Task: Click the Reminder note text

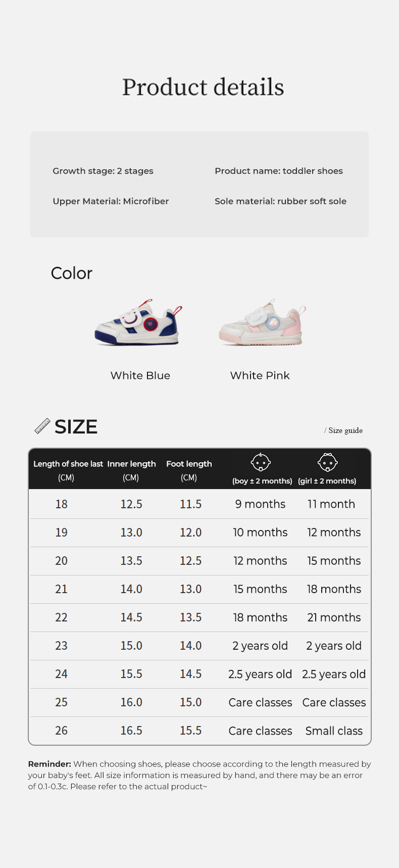Action: click(199, 775)
